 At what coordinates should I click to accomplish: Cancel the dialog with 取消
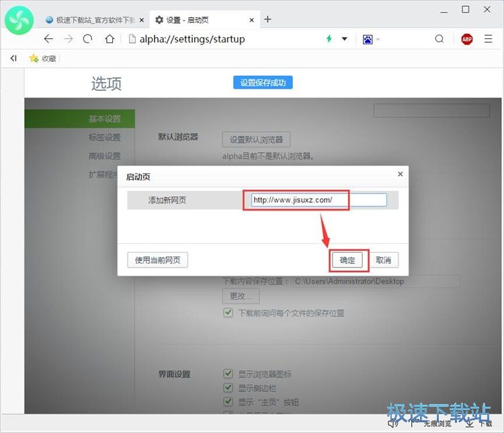(x=383, y=260)
